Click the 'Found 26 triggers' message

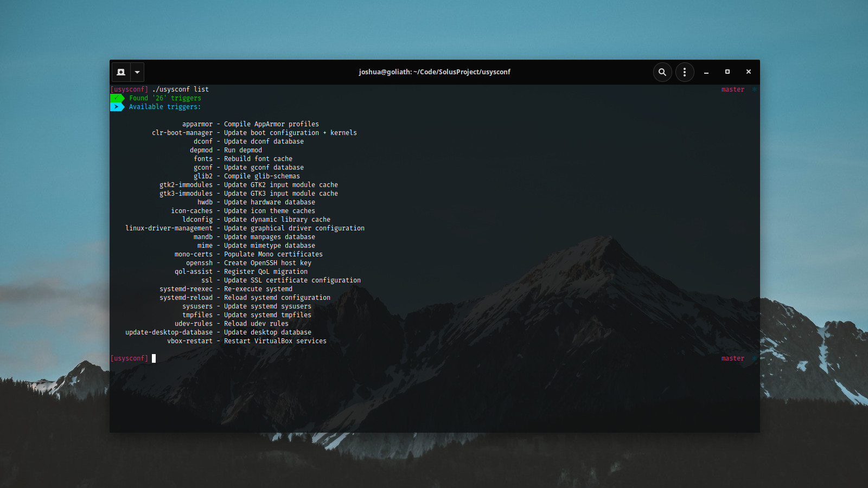[x=165, y=98]
